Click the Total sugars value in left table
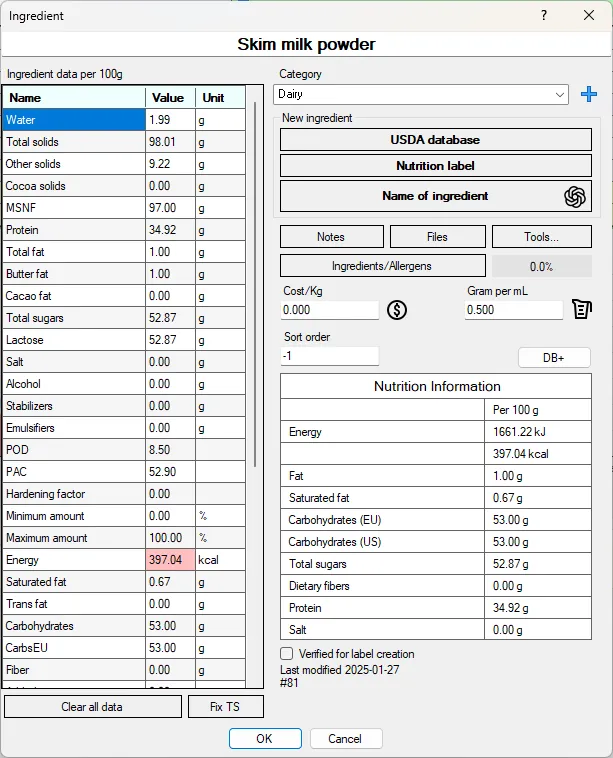 [x=170, y=318]
